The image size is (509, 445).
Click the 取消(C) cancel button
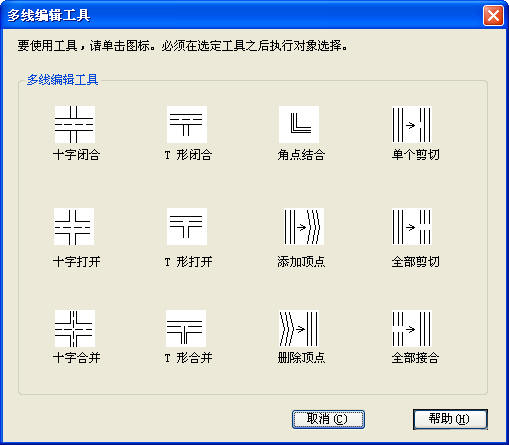[x=328, y=419]
